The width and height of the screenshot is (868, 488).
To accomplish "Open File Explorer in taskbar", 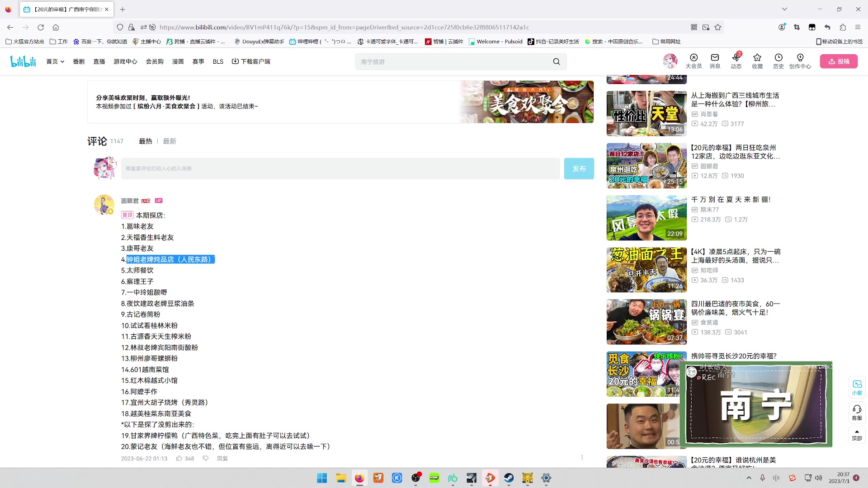I will click(x=341, y=478).
